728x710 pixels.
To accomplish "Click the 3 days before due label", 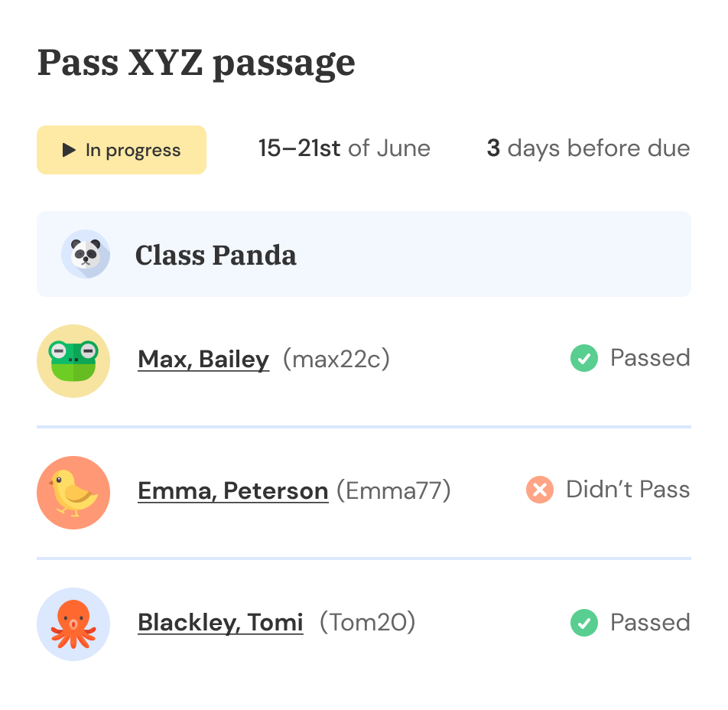I will coord(588,149).
